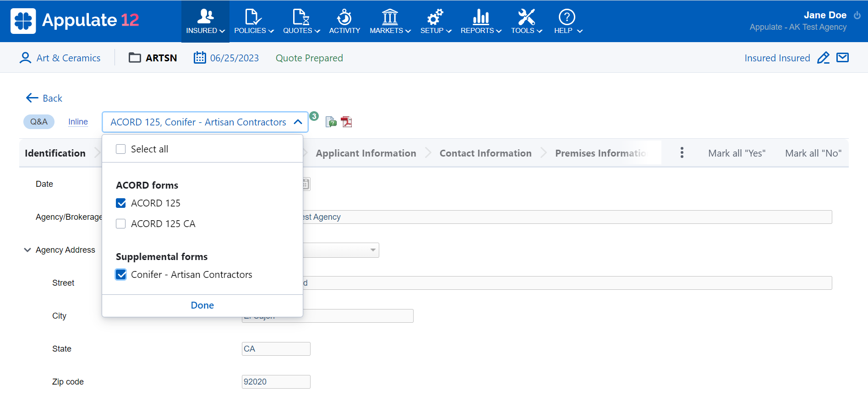This screenshot has height=396, width=868.
Task: Open the Agency Address dropdown arrow
Action: [x=373, y=250]
